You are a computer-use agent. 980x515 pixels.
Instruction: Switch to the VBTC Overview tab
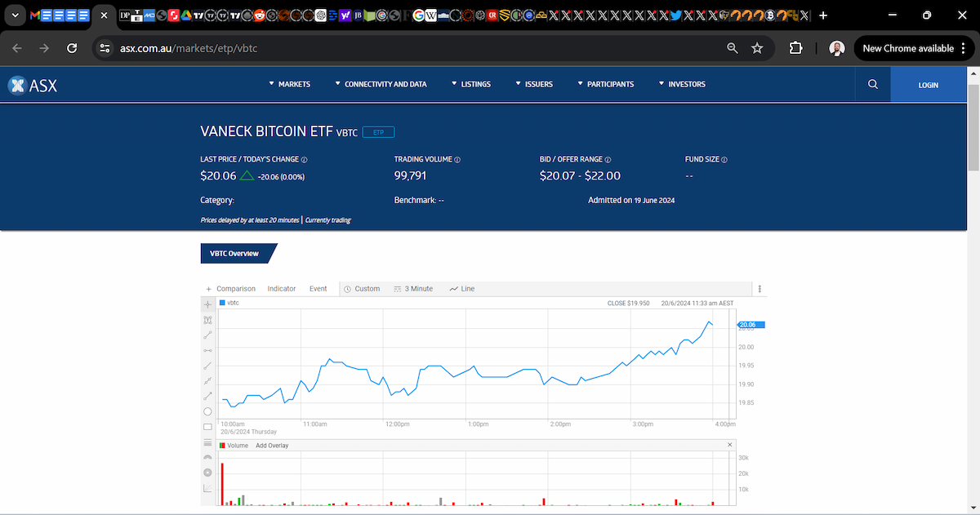(234, 254)
